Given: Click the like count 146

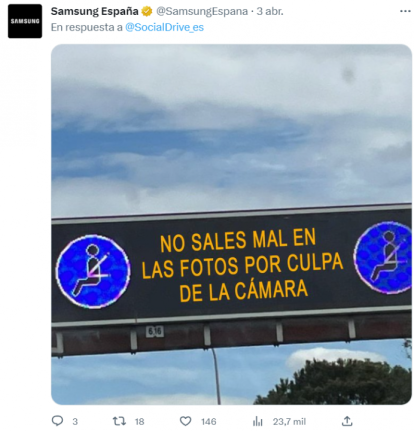Looking at the screenshot, I should coord(209,422).
